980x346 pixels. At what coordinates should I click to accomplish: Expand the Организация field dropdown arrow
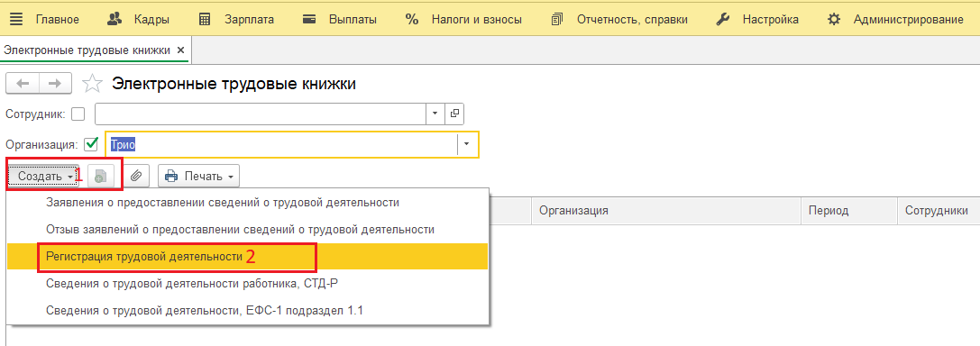point(467,144)
